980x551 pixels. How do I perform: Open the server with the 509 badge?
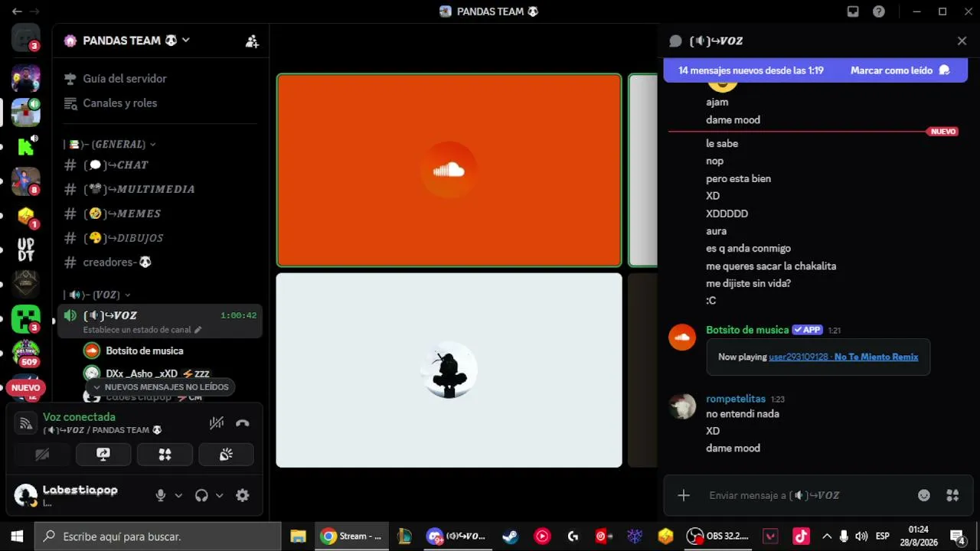tap(25, 353)
